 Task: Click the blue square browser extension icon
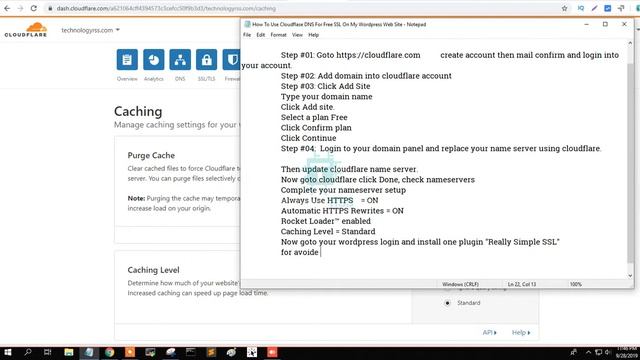tap(608, 8)
